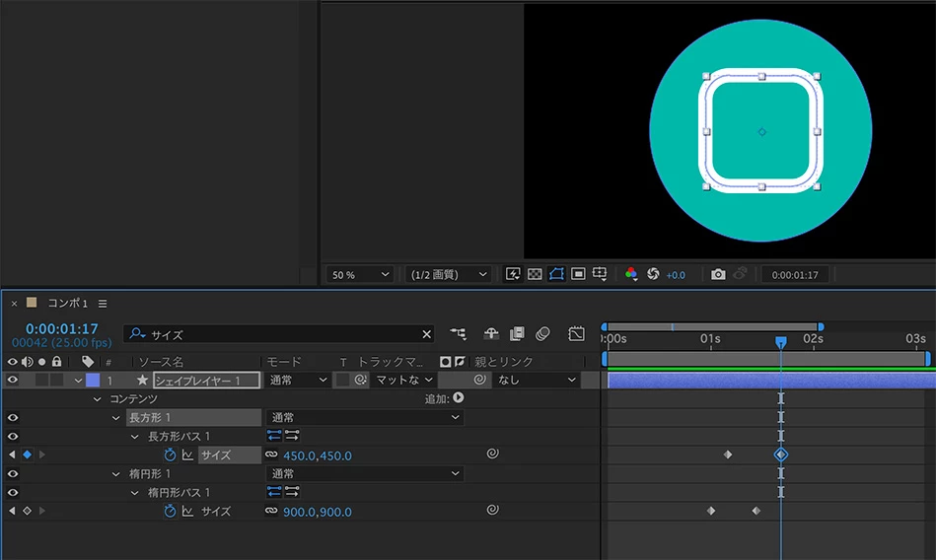Screen dimensions: 936x560
Task: Include ellipse サイズ in graph editor
Action: pos(187,511)
